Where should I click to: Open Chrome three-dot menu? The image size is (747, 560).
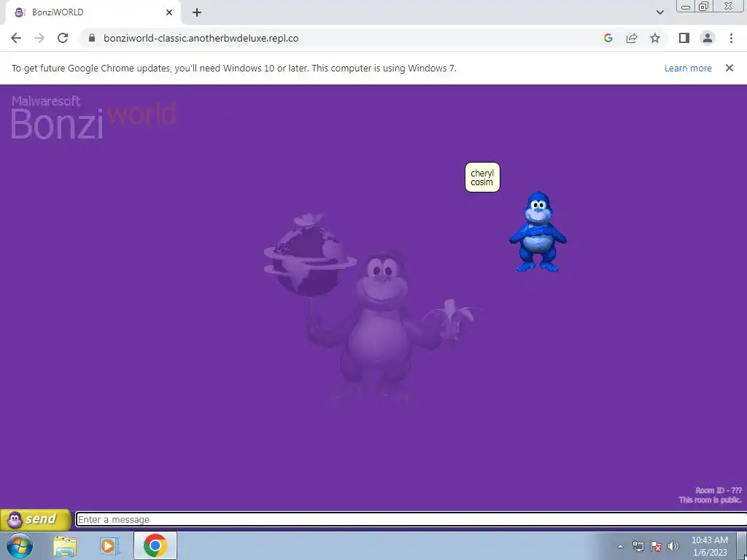coord(731,38)
